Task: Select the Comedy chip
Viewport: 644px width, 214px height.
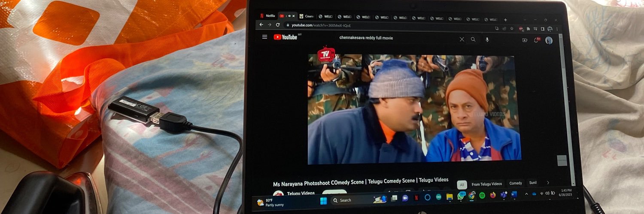Action: coord(516,183)
